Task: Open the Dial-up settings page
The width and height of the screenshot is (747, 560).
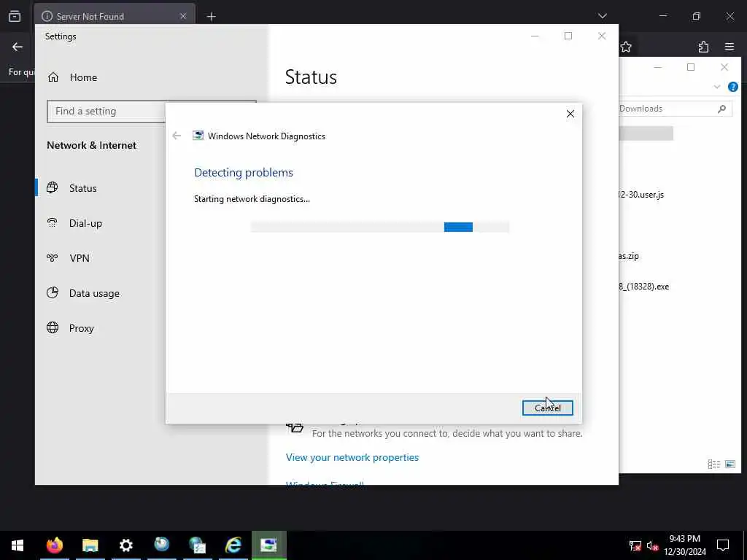Action: pyautogui.click(x=86, y=223)
